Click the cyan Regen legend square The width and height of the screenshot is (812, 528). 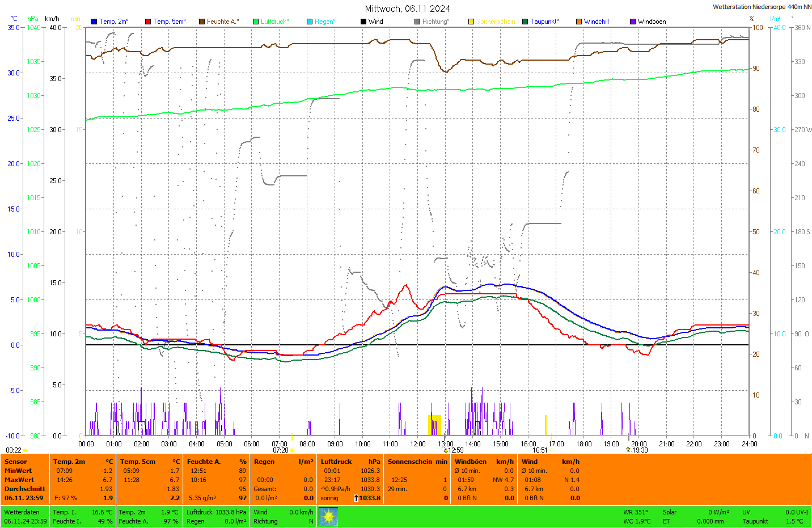[310, 22]
